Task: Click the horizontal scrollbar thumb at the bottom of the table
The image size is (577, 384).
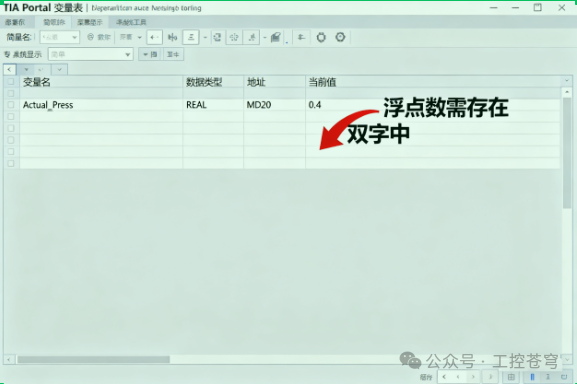Action: click(93, 359)
